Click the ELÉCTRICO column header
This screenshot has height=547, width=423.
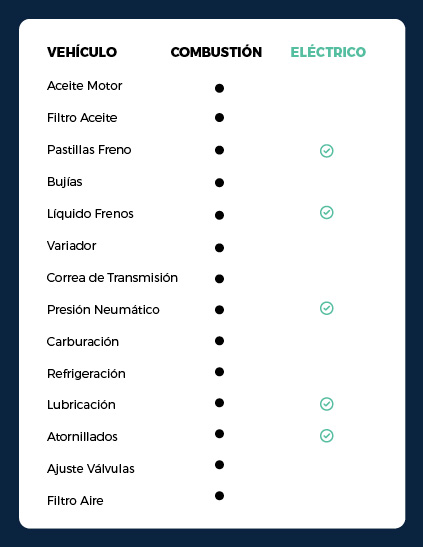coord(328,51)
